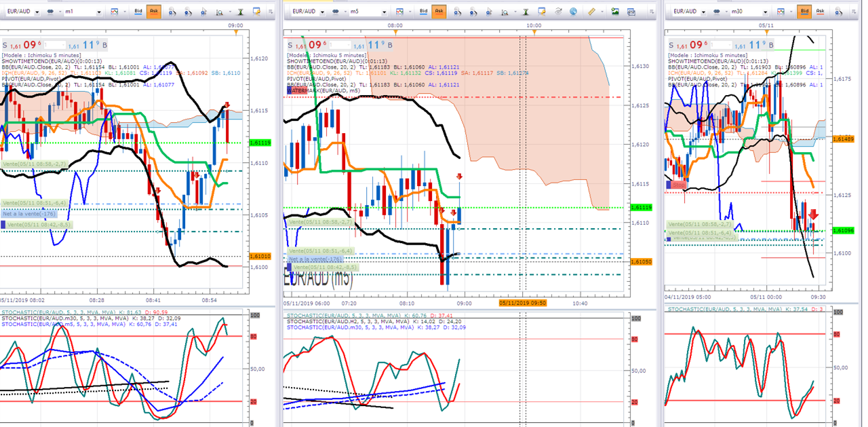Click the zoom-in magnifier in m1 toolbar

point(172,12)
